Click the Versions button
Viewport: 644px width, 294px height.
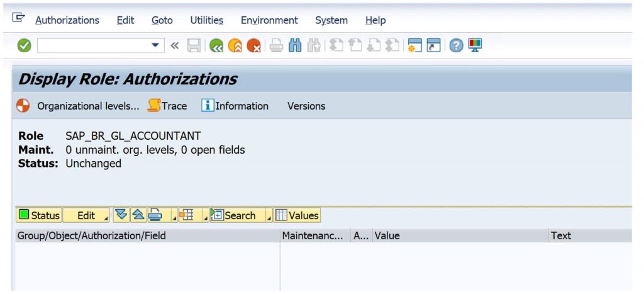[306, 106]
